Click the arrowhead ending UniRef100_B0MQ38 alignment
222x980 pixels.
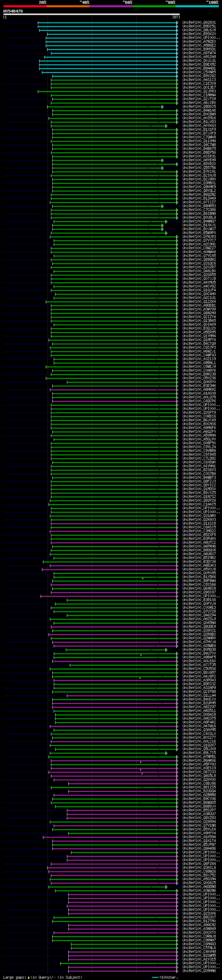(166, 650)
